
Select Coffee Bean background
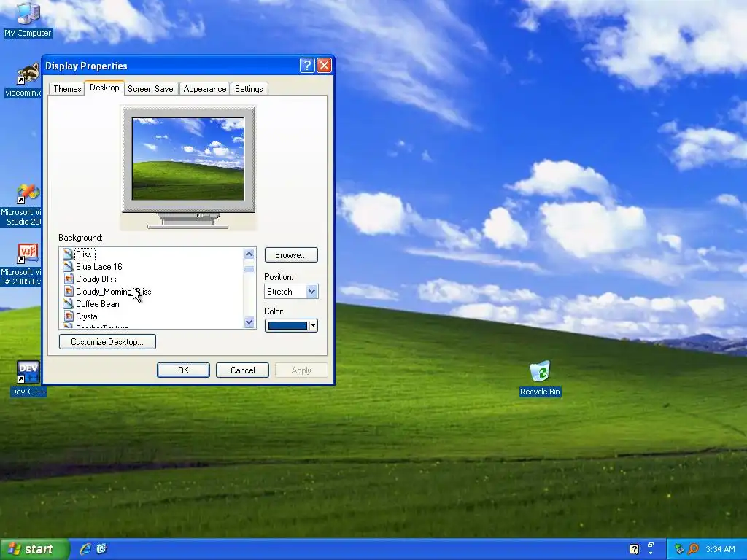98,304
